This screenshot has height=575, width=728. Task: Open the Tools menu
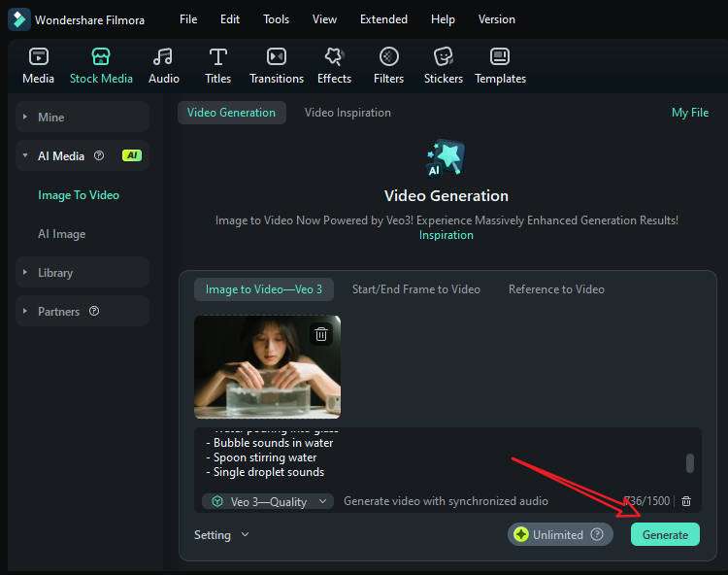[x=276, y=19]
